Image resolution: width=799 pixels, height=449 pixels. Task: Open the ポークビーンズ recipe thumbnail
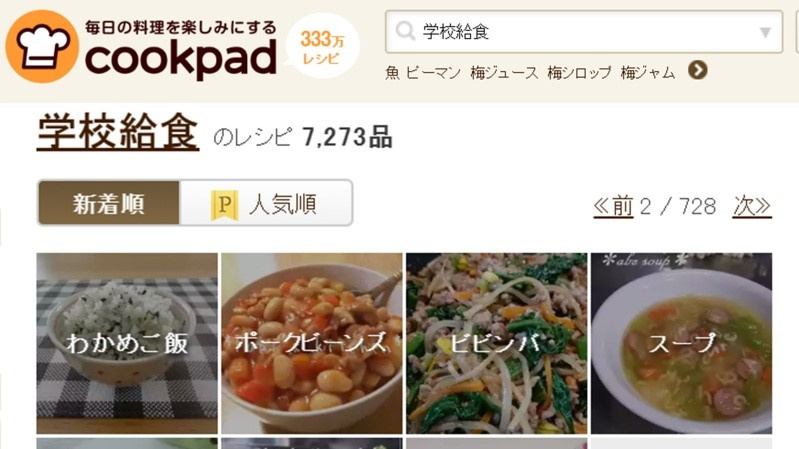coord(312,343)
